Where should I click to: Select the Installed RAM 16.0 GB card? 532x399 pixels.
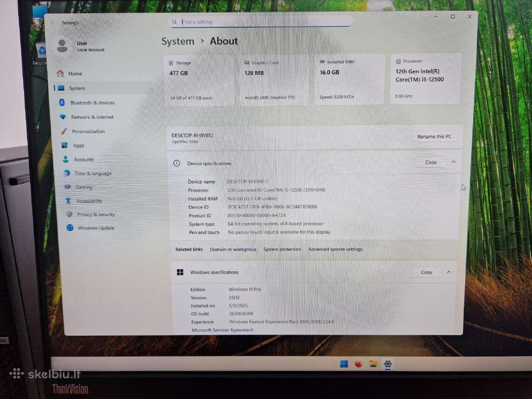pos(349,79)
